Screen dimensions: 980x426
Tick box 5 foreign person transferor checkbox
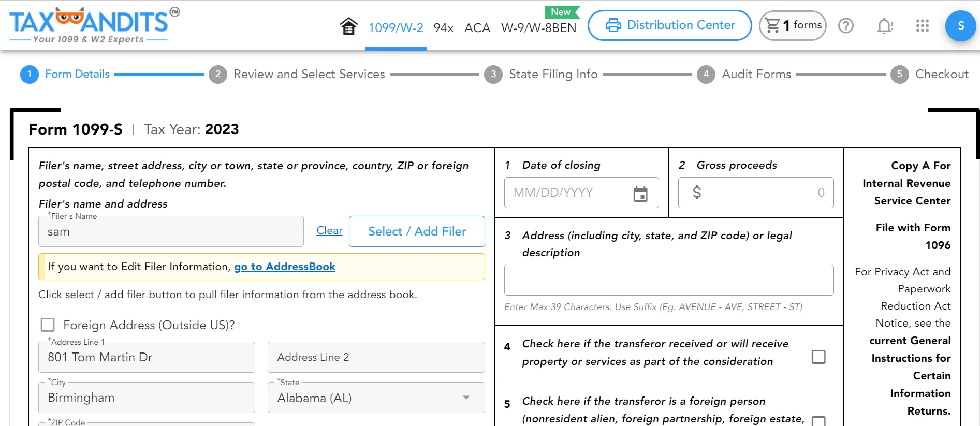(x=818, y=421)
